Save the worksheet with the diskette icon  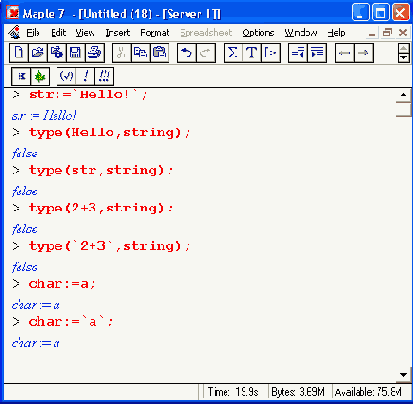pyautogui.click(x=76, y=53)
